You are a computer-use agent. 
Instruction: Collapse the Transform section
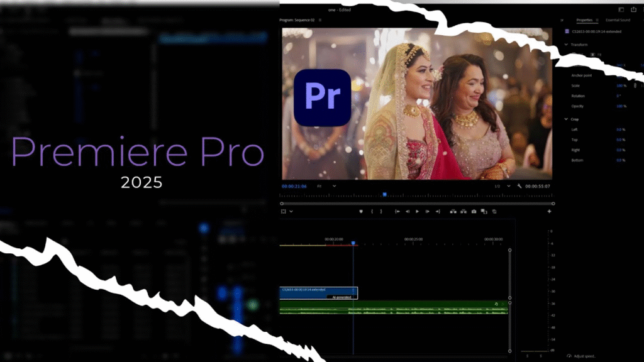pos(566,45)
